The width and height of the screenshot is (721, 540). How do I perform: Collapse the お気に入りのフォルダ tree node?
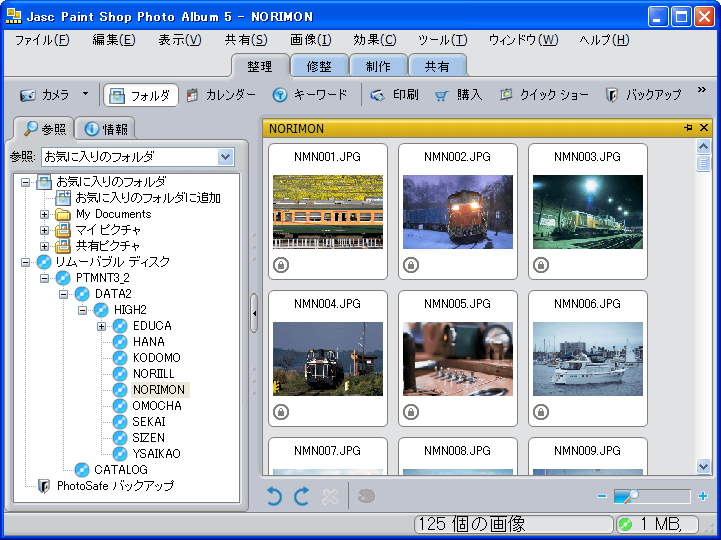coord(25,183)
